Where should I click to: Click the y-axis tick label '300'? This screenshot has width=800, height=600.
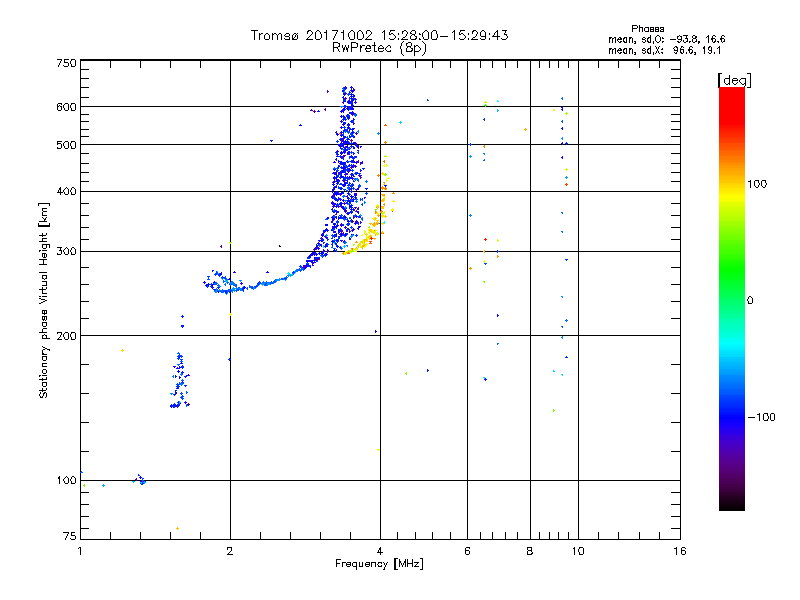66,251
